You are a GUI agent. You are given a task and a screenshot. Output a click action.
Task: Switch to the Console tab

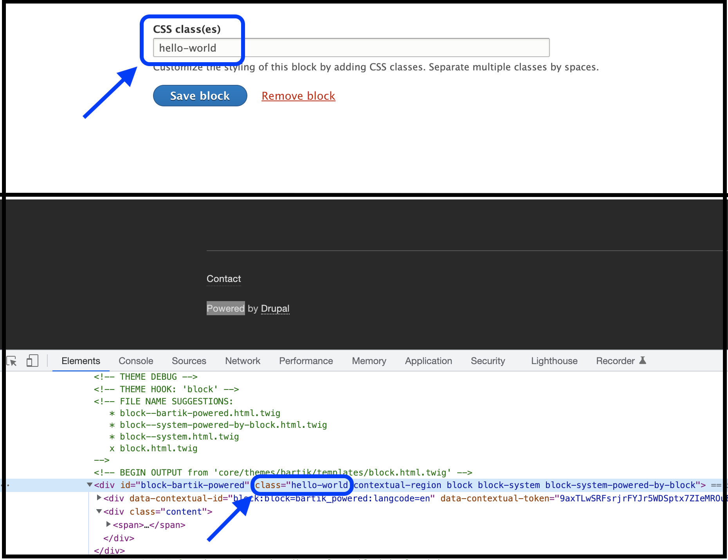136,361
